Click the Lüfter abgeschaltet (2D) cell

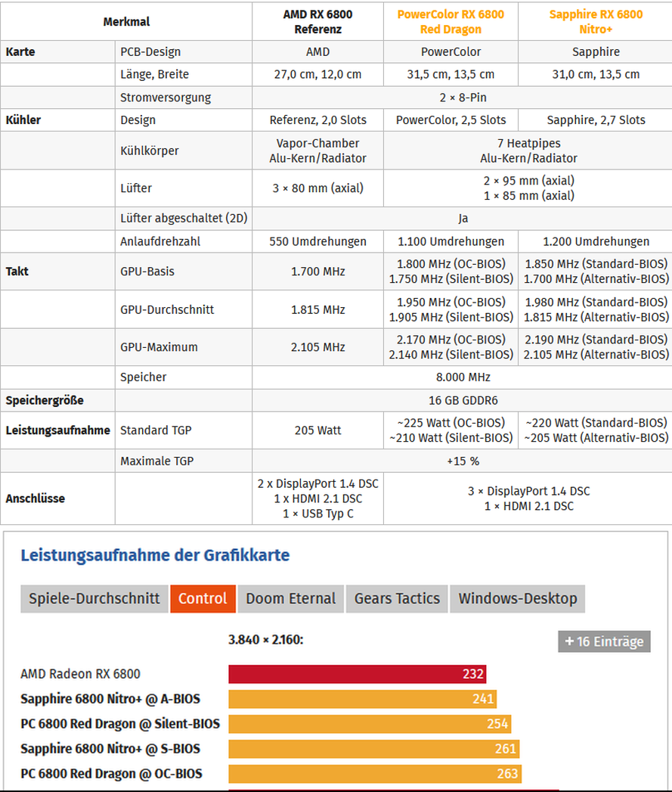(x=184, y=218)
